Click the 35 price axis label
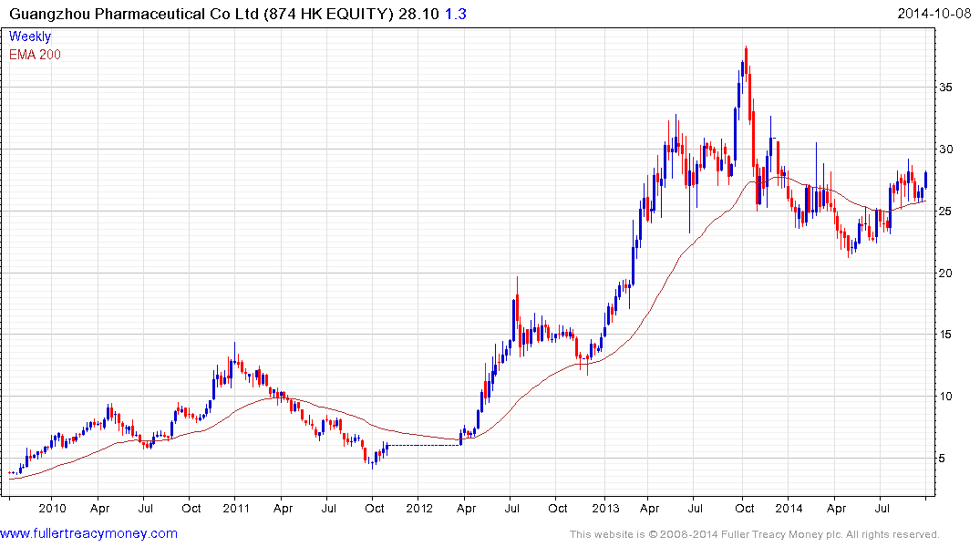Screen dimensions: 980x547 pos(945,88)
